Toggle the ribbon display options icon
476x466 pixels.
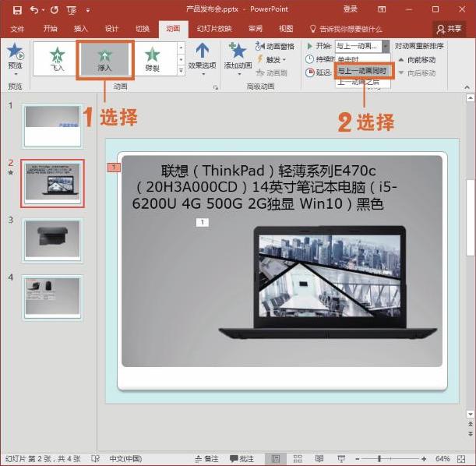click(x=382, y=9)
